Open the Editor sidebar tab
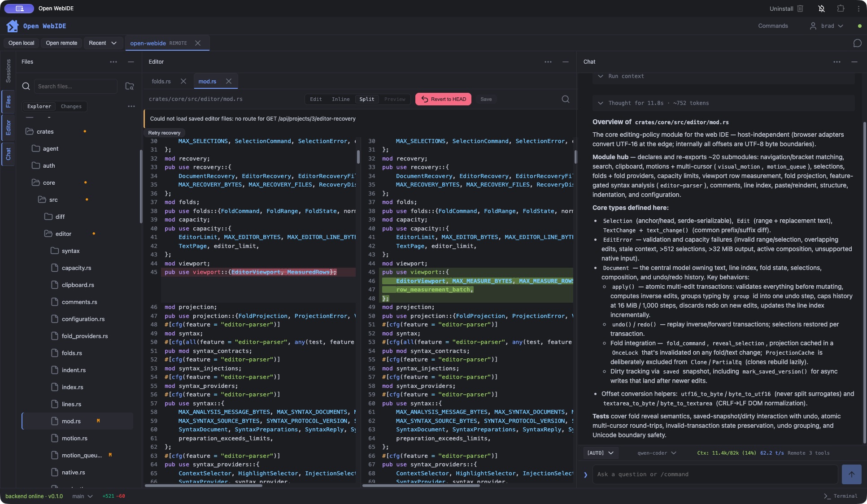This screenshot has height=504, width=867. tap(8, 127)
